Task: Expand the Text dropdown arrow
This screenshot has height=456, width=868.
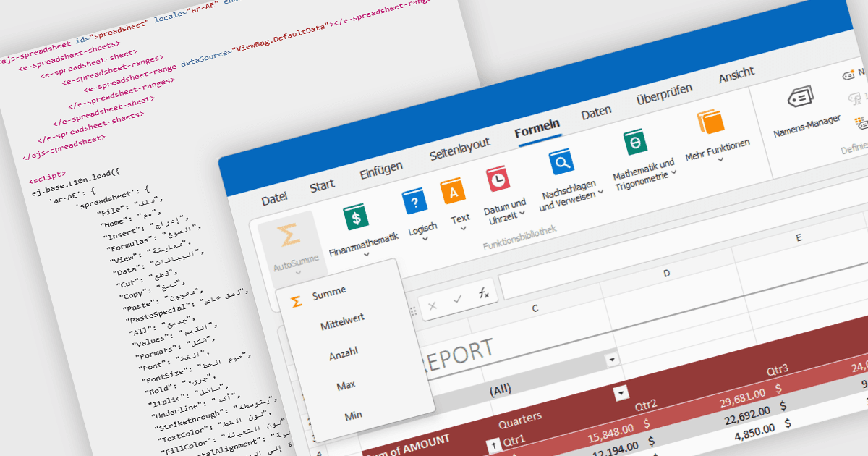Action: [x=463, y=229]
